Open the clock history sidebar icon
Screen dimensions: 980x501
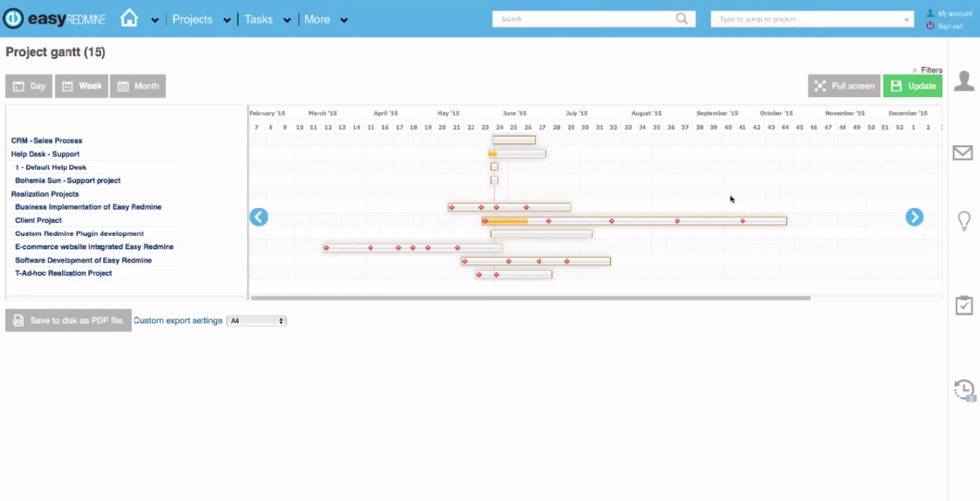pyautogui.click(x=964, y=389)
